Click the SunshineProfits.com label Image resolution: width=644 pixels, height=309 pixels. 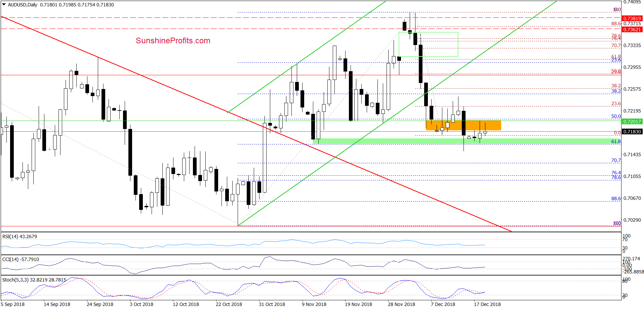click(x=173, y=41)
